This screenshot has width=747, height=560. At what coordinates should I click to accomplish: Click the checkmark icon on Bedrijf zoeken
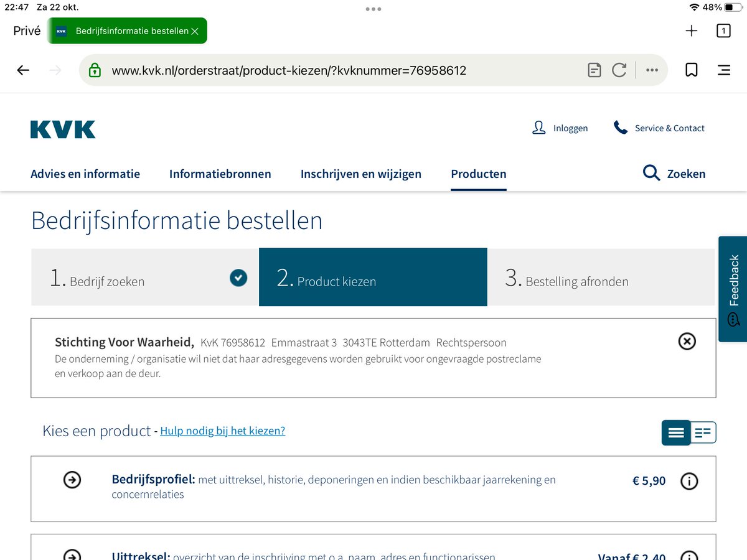pyautogui.click(x=238, y=278)
